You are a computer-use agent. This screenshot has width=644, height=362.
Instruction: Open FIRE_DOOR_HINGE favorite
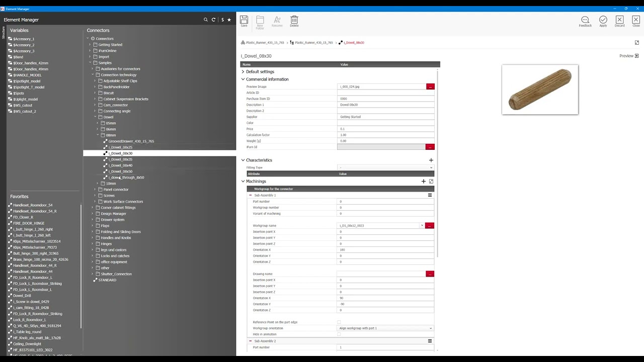click(29, 223)
